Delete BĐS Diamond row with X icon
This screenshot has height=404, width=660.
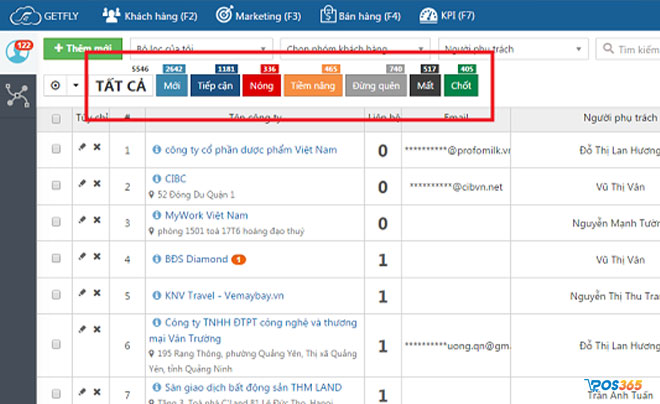[97, 256]
